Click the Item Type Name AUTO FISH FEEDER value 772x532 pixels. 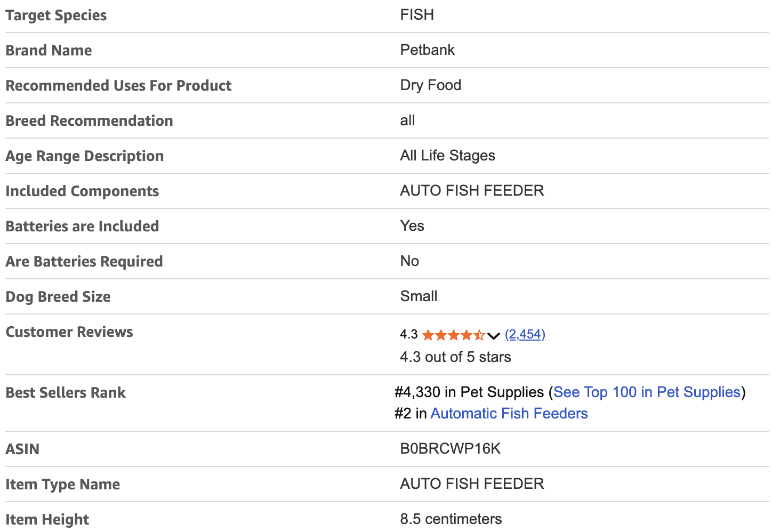[472, 484]
